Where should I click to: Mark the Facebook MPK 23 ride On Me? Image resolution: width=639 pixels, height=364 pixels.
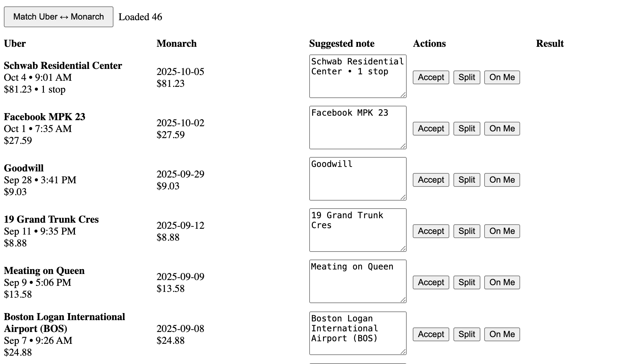502,129
